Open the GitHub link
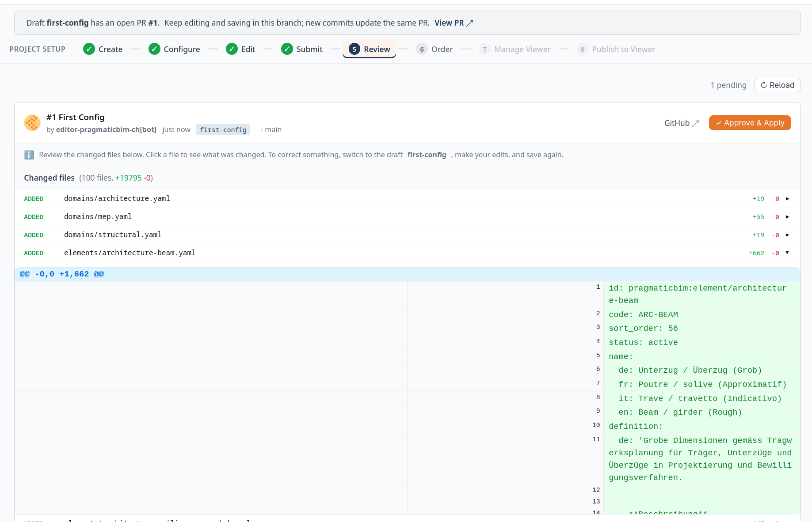812x522 pixels. click(x=681, y=123)
